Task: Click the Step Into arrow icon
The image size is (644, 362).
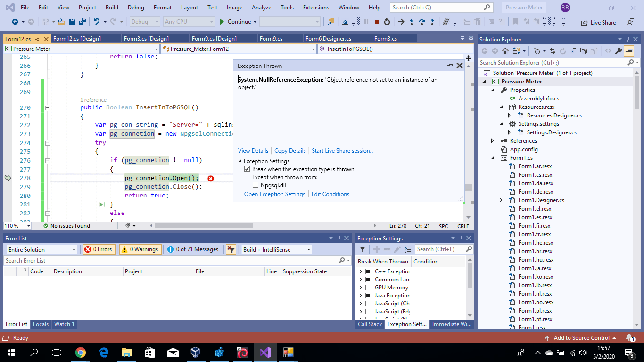Action: coord(412,22)
